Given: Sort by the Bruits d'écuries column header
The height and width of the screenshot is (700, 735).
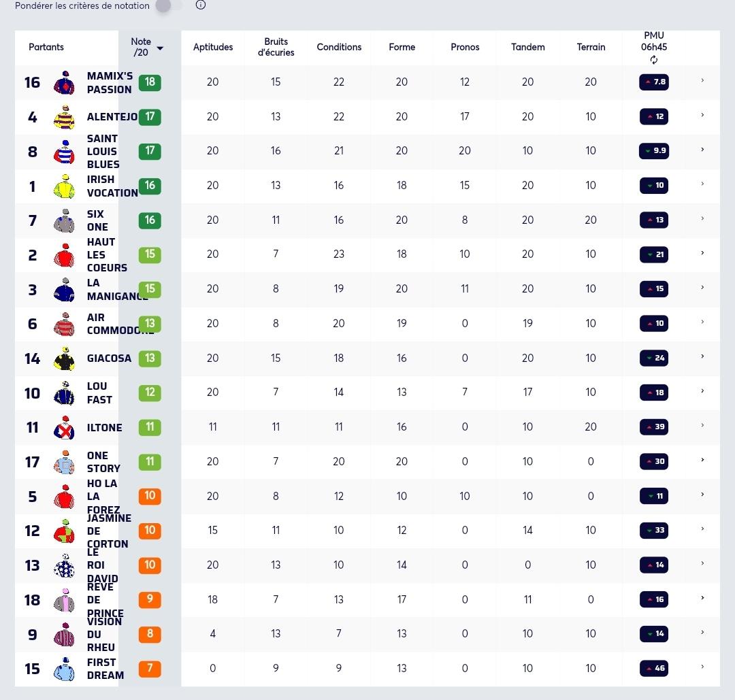Looking at the screenshot, I should 276,47.
